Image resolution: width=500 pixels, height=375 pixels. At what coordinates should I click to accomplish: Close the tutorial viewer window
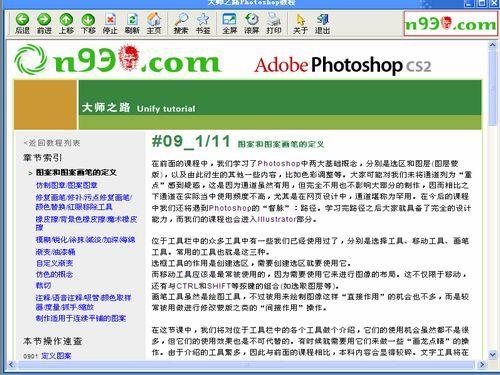click(x=494, y=3)
